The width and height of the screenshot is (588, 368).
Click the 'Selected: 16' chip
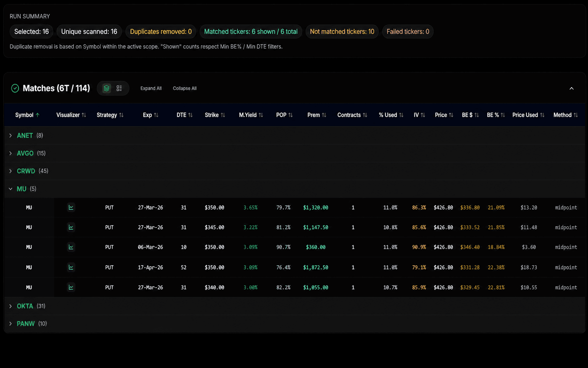(x=32, y=32)
